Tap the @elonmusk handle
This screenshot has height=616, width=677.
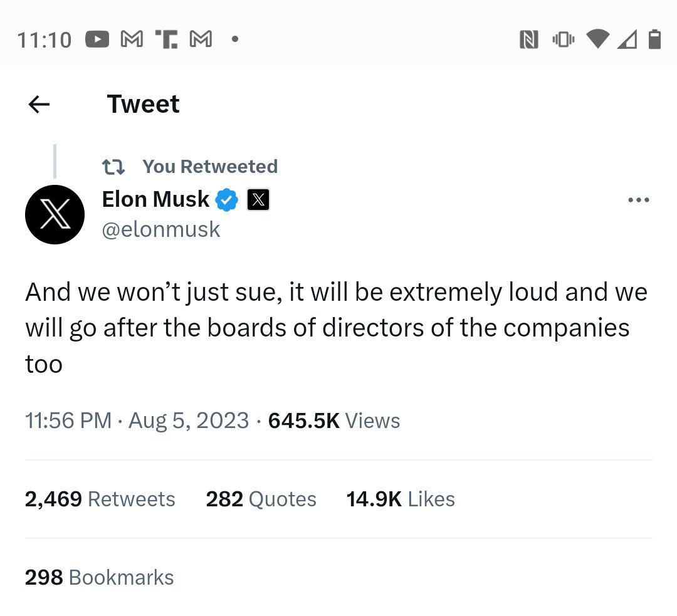tap(161, 229)
